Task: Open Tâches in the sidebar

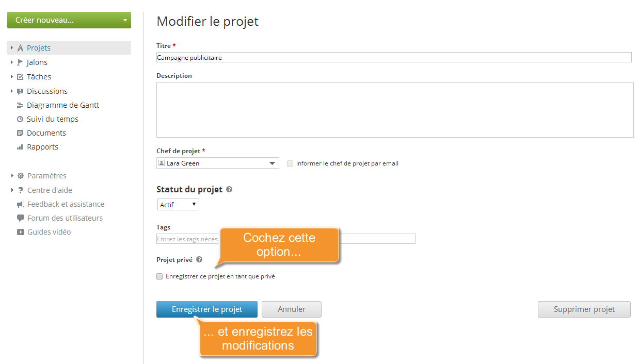Action: (x=39, y=77)
